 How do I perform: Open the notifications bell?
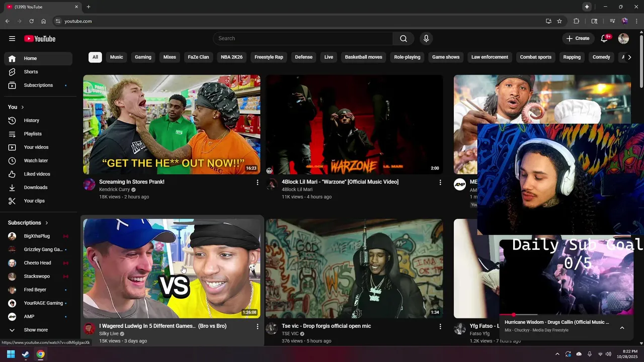click(x=605, y=39)
